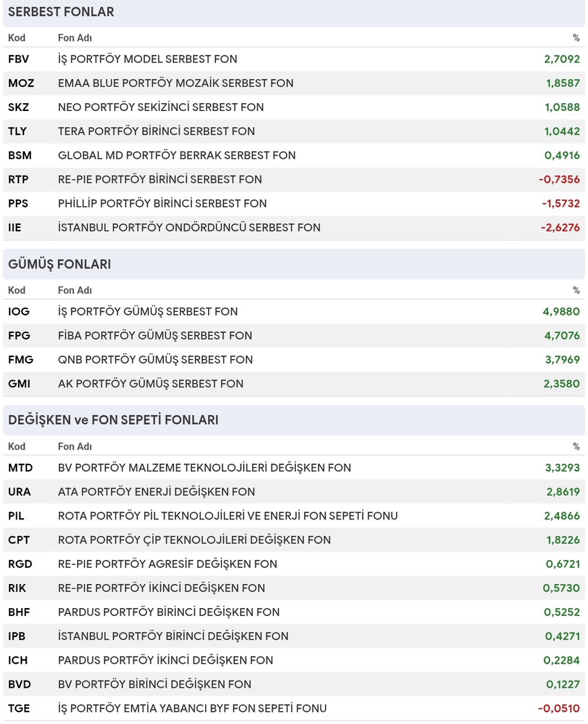The width and height of the screenshot is (588, 724).
Task: Select the SKZ fund code
Action: (x=19, y=107)
